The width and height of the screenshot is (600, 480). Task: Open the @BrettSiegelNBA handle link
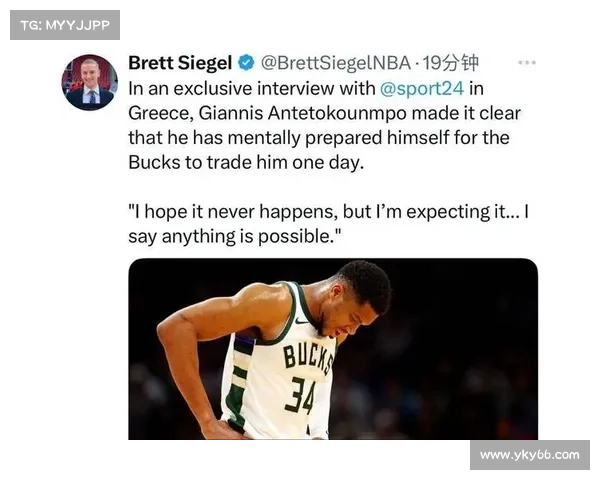(x=336, y=63)
